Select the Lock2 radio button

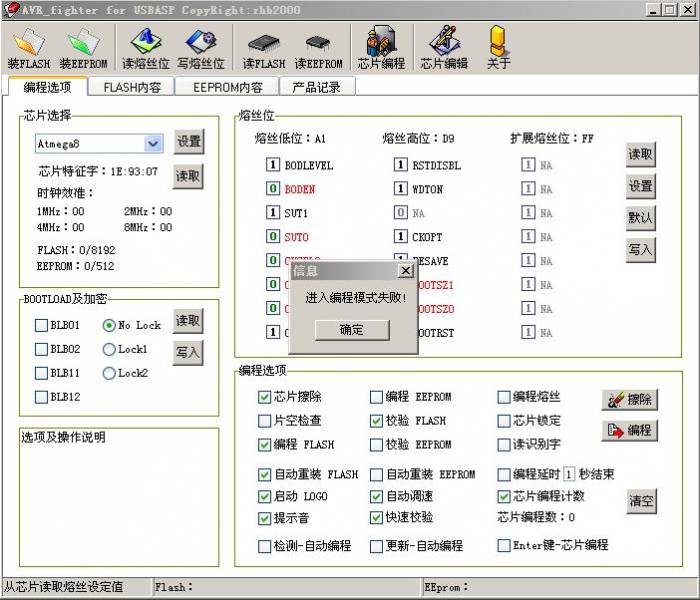109,373
